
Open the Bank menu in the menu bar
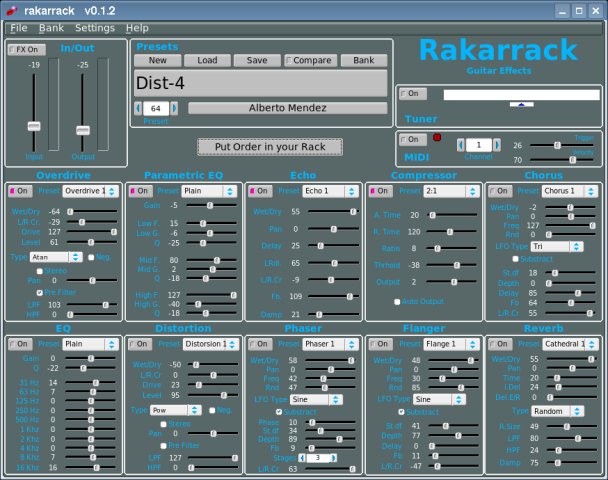click(x=51, y=28)
